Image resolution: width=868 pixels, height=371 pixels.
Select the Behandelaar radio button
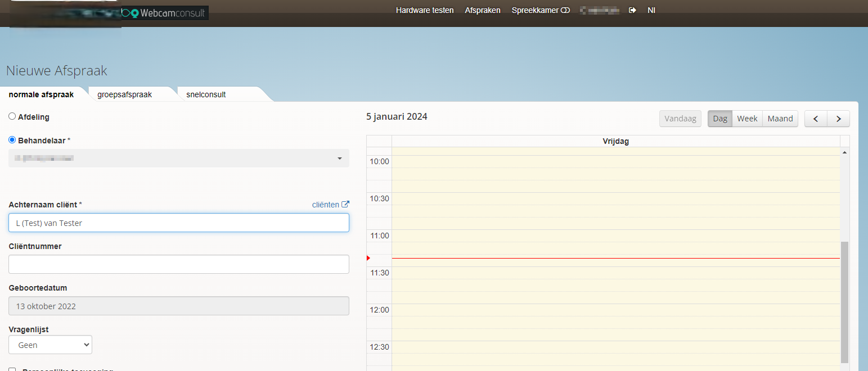click(x=12, y=140)
